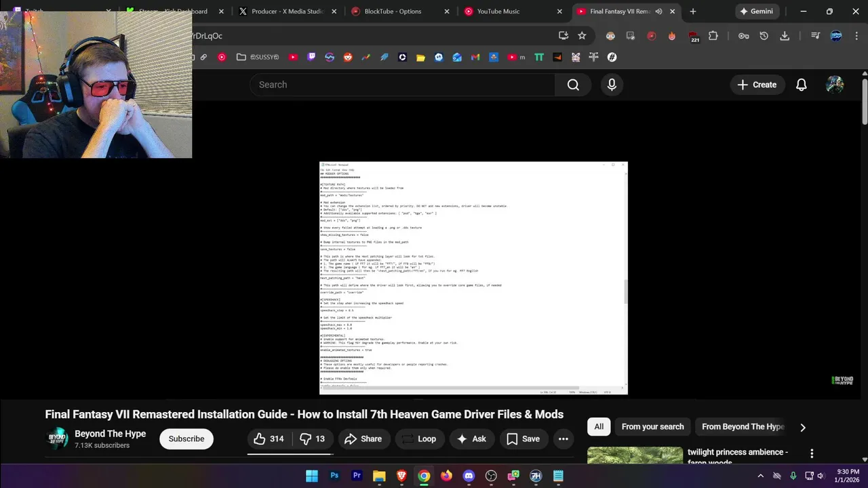Click the cast or install screen icon in the address bar
Viewport: 868px width, 488px height.
pyautogui.click(x=564, y=36)
